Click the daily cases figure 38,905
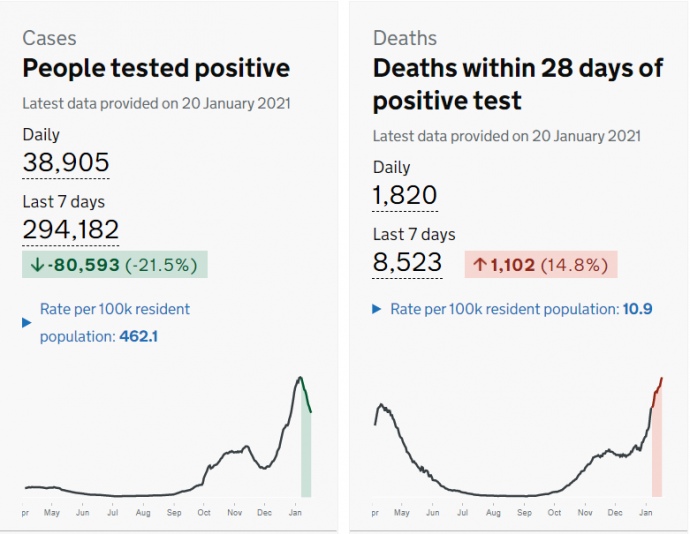 pyautogui.click(x=66, y=162)
